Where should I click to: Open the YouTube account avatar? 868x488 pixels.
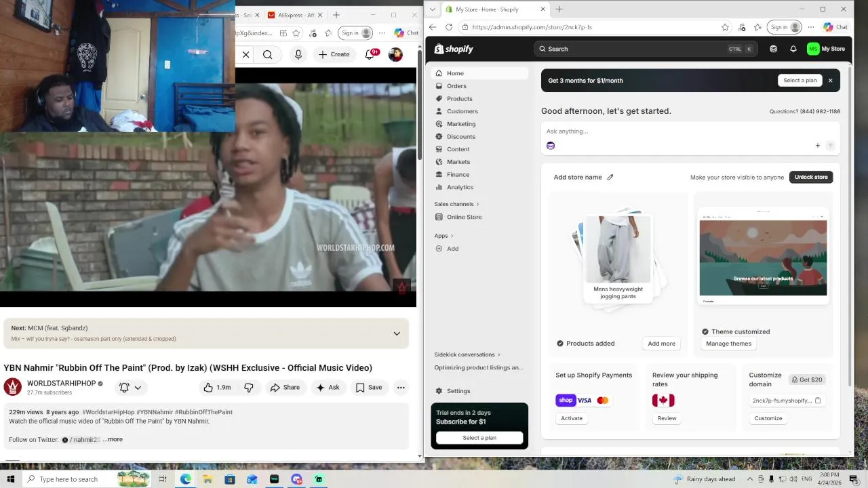point(395,54)
